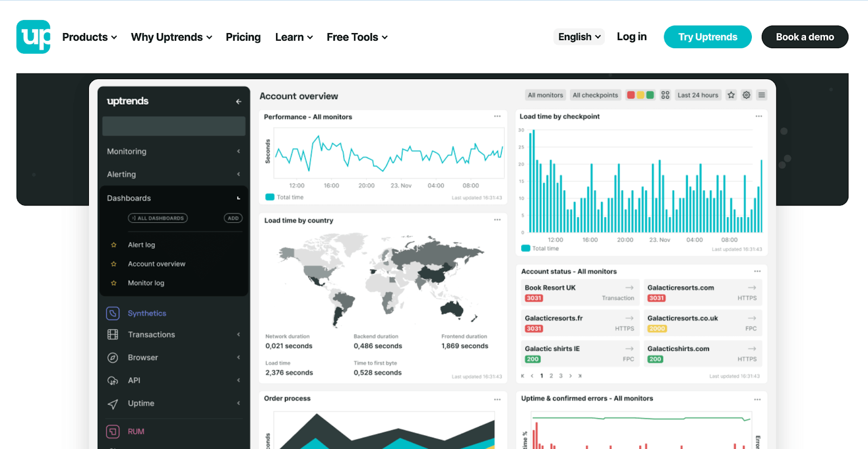Click the tile layout grid icon
The image size is (868, 449).
click(665, 95)
